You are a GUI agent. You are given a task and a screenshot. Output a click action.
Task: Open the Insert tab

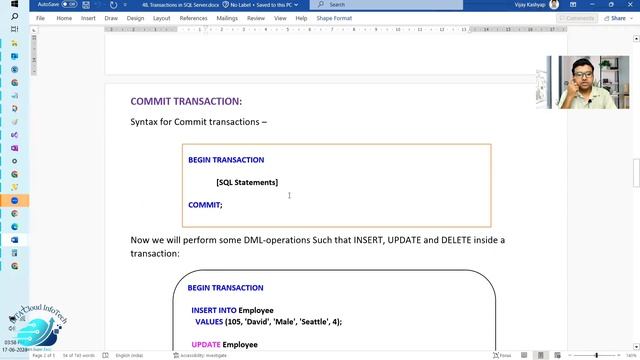click(x=88, y=18)
